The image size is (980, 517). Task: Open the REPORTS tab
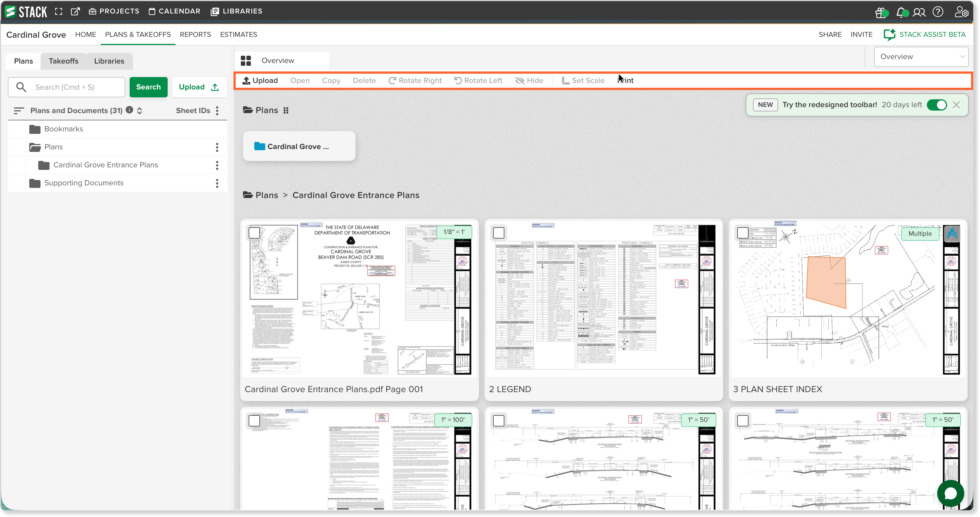click(195, 35)
